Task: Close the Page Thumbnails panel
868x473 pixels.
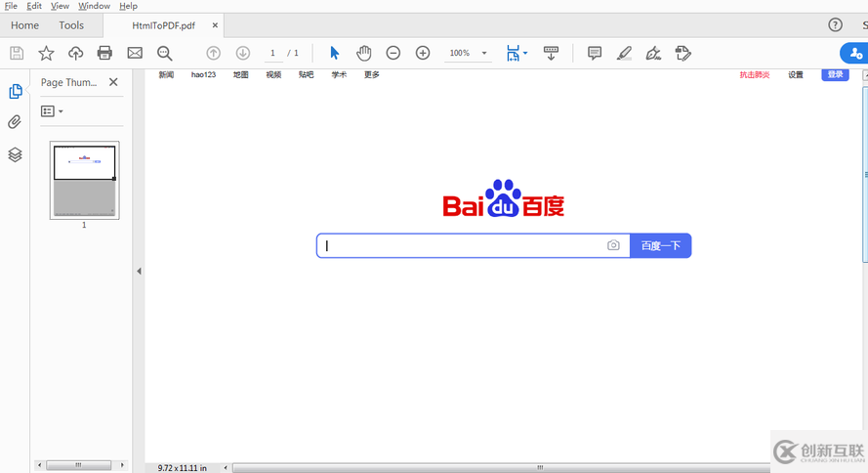Action: point(113,82)
